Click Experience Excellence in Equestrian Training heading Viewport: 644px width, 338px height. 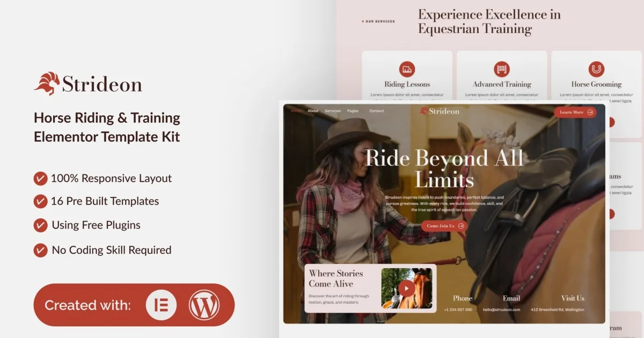coord(489,22)
